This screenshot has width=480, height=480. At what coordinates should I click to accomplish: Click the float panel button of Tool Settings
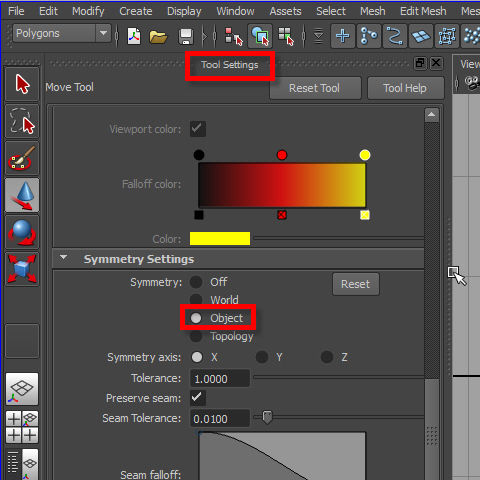click(420, 63)
